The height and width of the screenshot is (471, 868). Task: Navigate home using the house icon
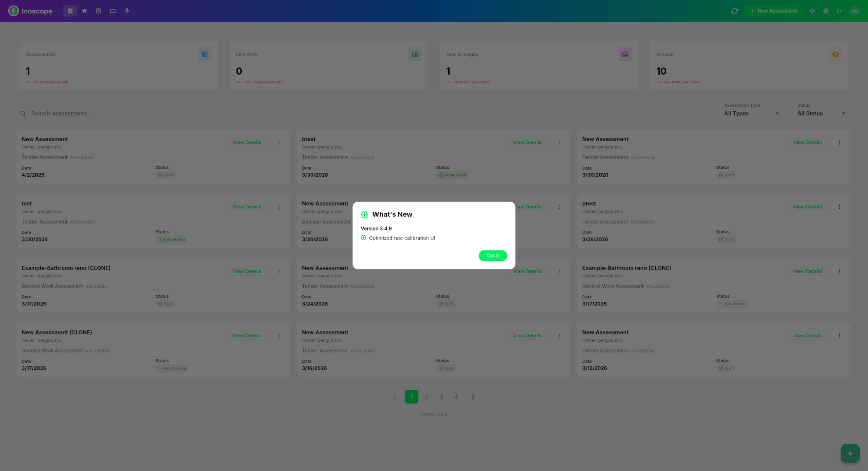(x=85, y=10)
